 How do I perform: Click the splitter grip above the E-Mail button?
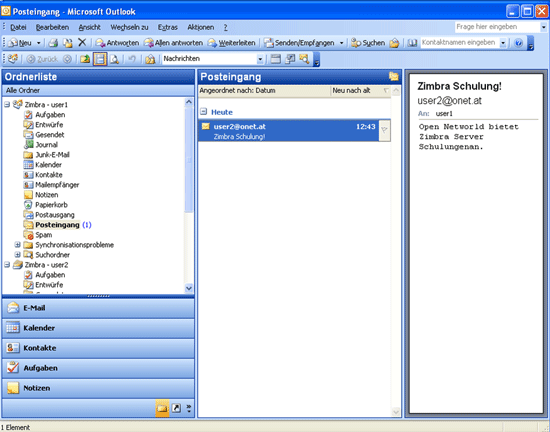98,296
